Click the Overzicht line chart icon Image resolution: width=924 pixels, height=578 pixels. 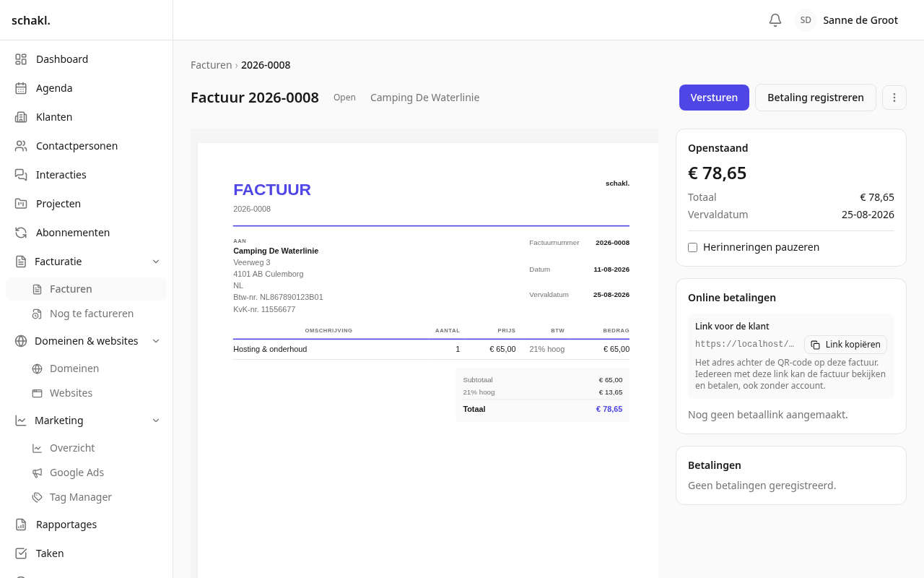pyautogui.click(x=37, y=448)
